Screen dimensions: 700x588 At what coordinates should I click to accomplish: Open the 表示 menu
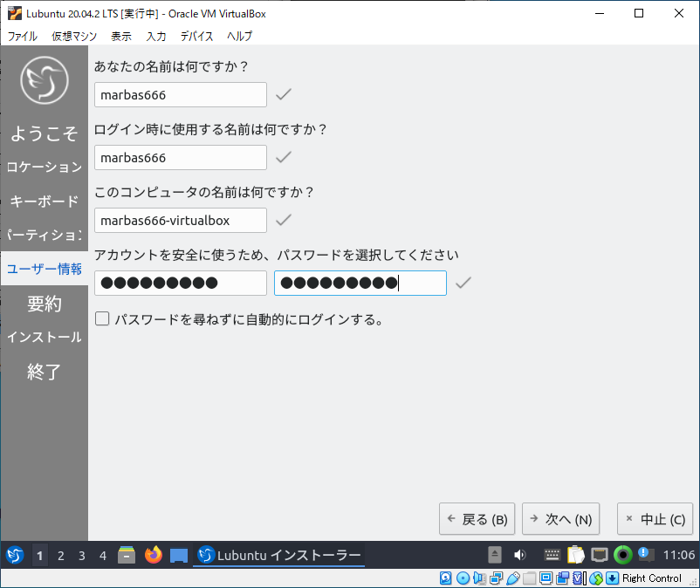pos(121,36)
